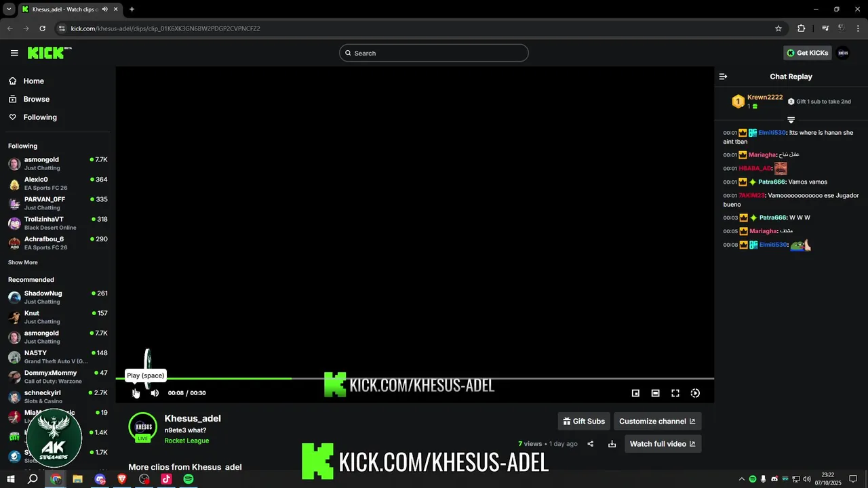Open asmongold in Following list
Viewport: 868px width, 488px height.
tap(58, 163)
